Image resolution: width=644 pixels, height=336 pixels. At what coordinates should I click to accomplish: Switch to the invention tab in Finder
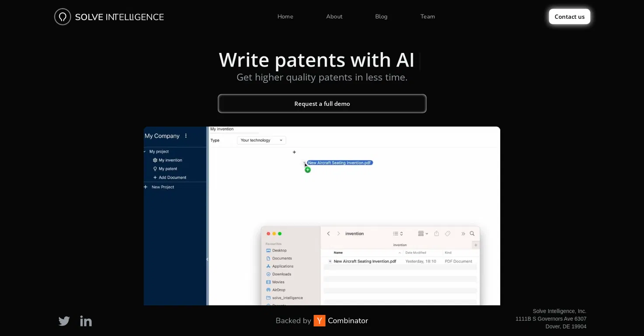(400, 245)
